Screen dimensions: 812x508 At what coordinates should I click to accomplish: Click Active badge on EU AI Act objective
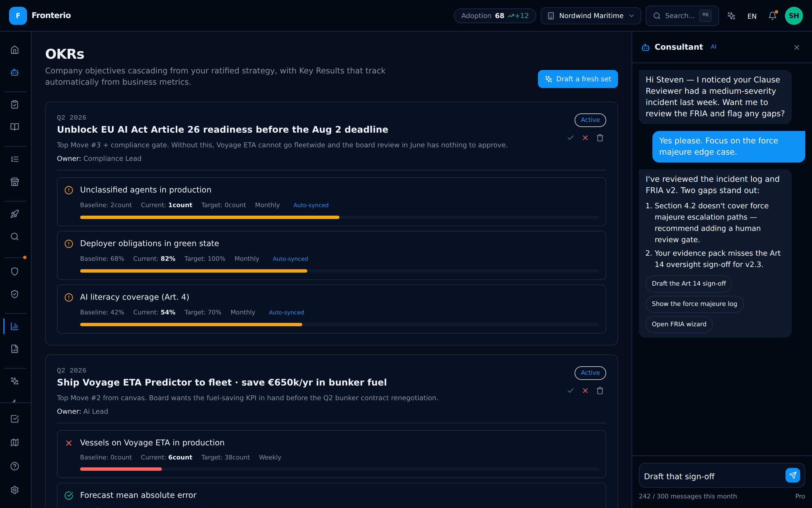click(590, 120)
